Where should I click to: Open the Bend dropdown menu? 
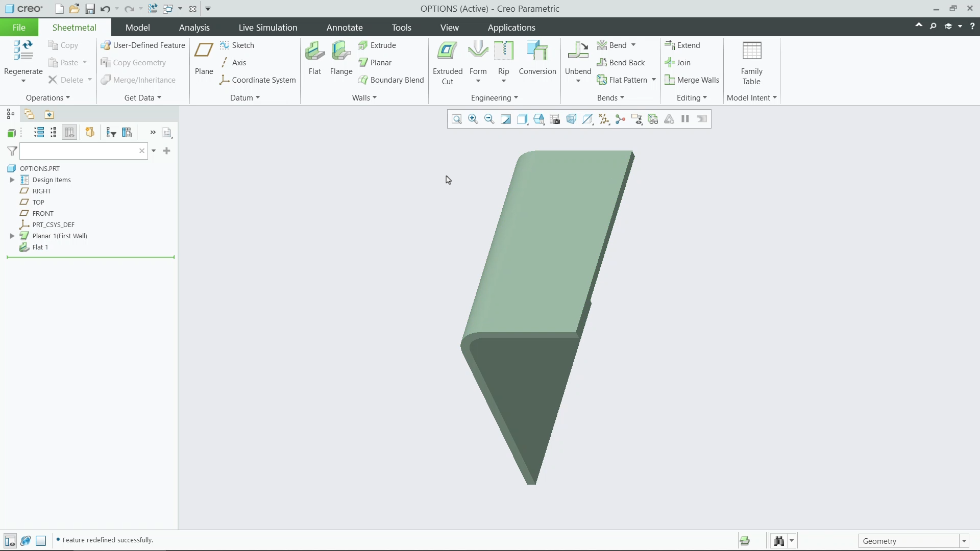633,45
